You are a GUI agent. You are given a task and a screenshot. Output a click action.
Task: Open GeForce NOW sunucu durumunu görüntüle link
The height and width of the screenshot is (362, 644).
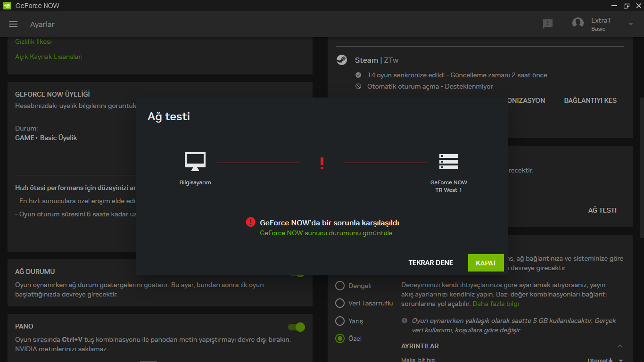[x=326, y=233]
